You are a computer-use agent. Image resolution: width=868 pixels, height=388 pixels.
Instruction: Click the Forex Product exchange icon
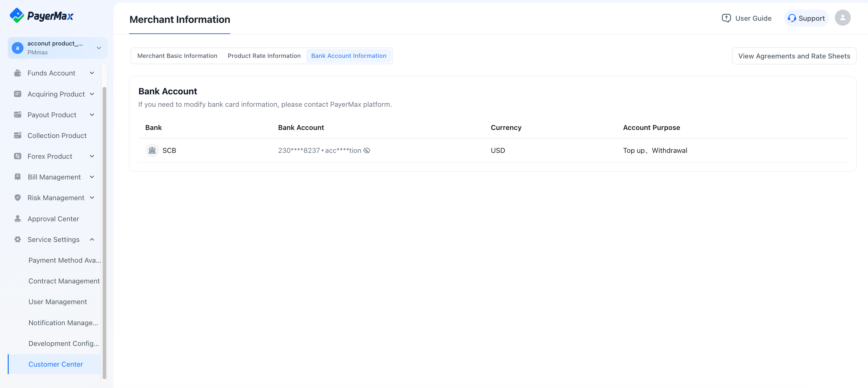(x=18, y=156)
